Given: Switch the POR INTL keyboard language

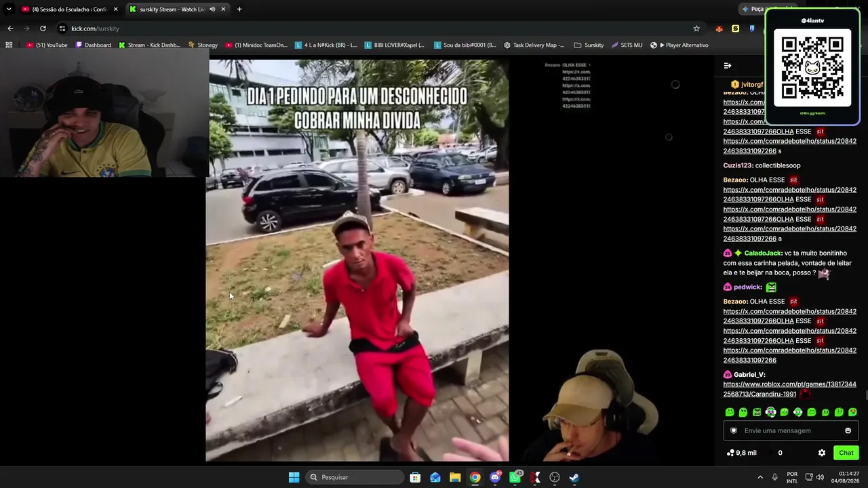Looking at the screenshot, I should [792, 477].
